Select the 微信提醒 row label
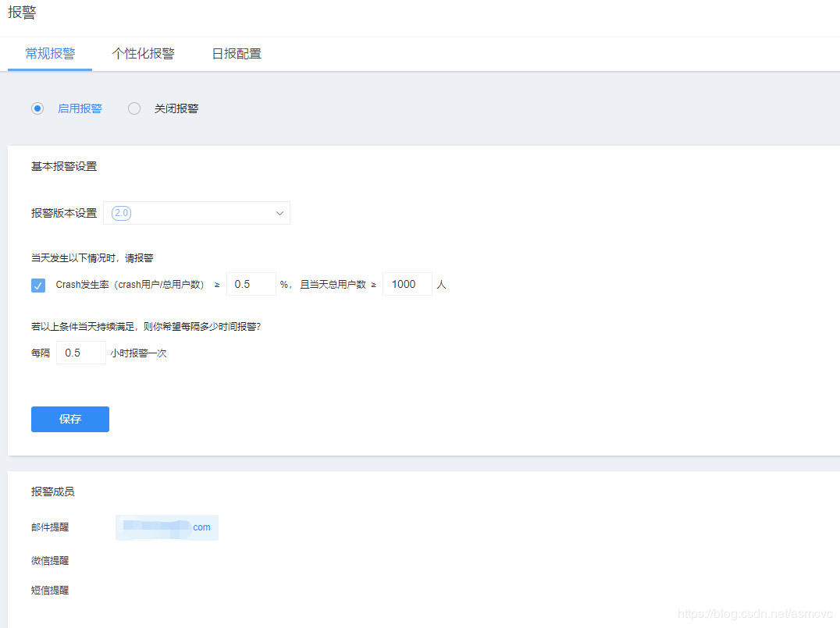Image resolution: width=840 pixels, height=628 pixels. [50, 560]
